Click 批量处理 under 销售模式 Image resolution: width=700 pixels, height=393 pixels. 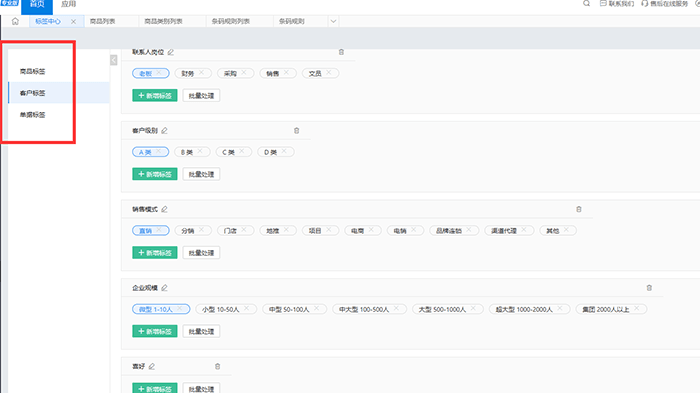pyautogui.click(x=201, y=253)
